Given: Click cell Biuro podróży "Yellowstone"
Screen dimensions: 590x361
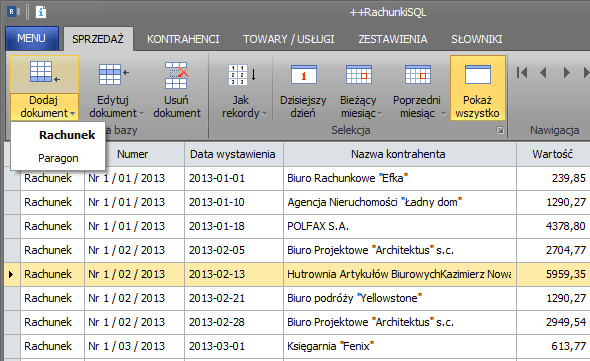Looking at the screenshot, I should tap(400, 299).
